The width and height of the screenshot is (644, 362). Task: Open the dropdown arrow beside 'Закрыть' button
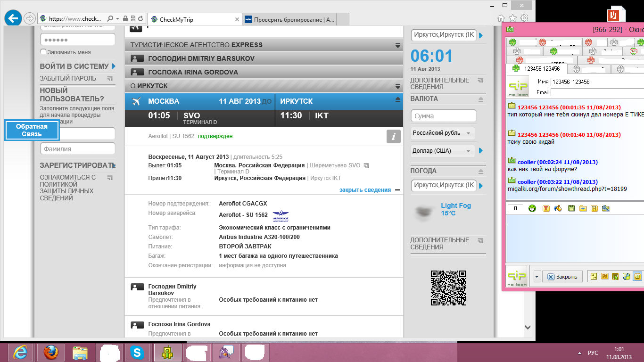pos(537,277)
